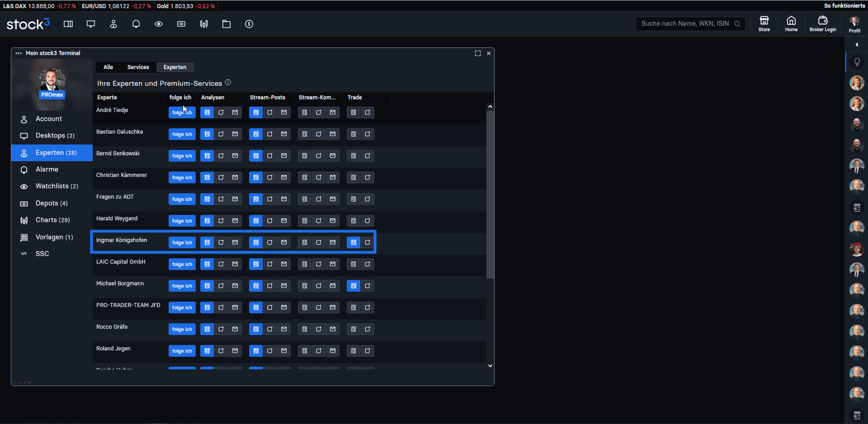The width and height of the screenshot is (868, 424).
Task: Toggle Trade push notification for Ingmar Königshofen
Action: point(367,242)
